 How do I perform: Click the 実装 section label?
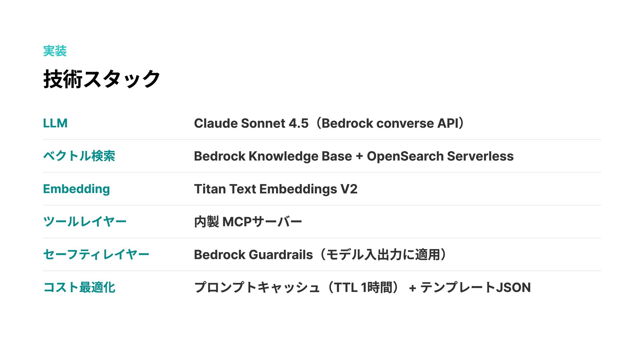[55, 51]
